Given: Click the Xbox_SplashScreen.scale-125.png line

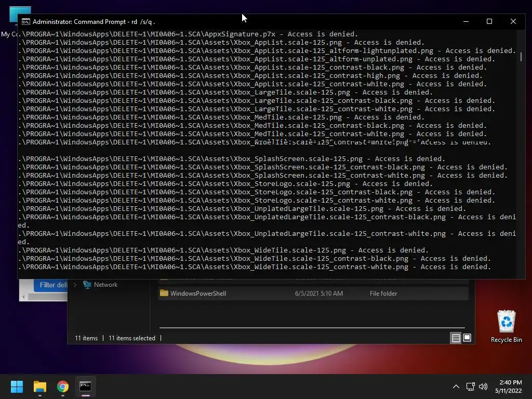Looking at the screenshot, I should [231, 159].
